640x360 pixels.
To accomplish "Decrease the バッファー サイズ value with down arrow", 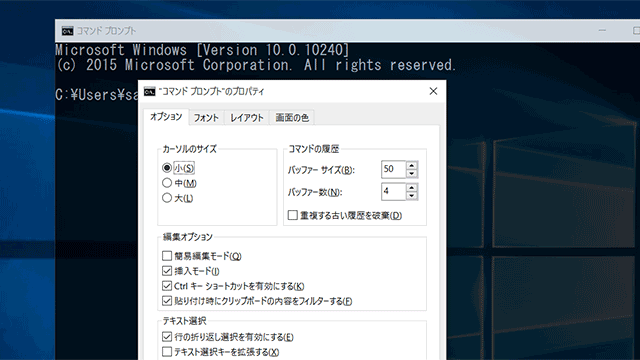I will pos(412,173).
